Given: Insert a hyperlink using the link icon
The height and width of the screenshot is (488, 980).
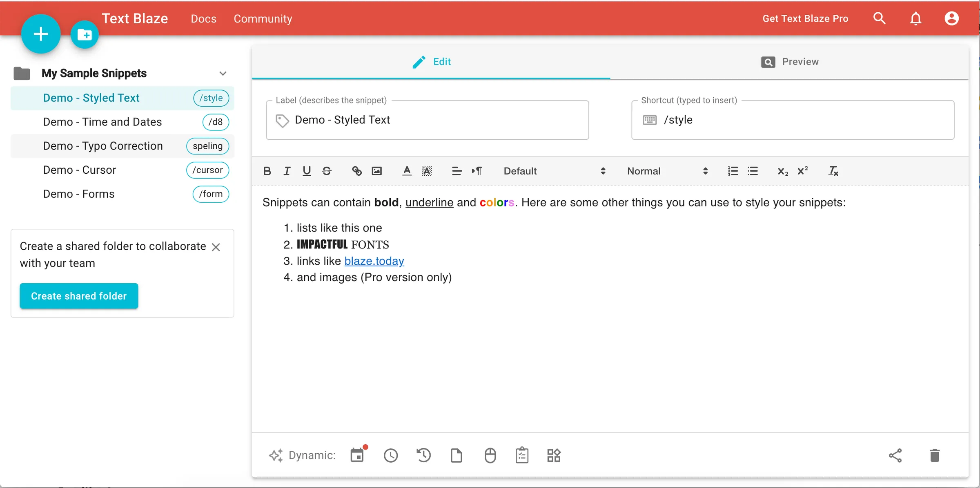Looking at the screenshot, I should 356,171.
